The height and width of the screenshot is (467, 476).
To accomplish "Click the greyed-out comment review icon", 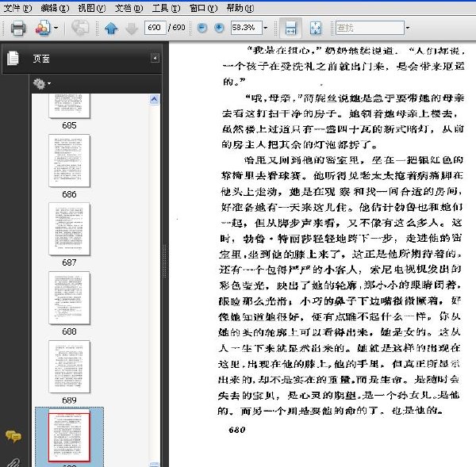I will click(80, 28).
